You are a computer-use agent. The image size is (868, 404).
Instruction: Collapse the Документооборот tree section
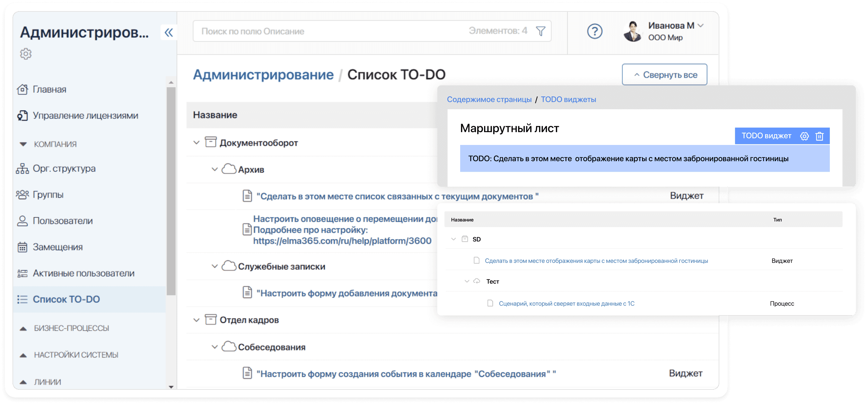pos(196,143)
